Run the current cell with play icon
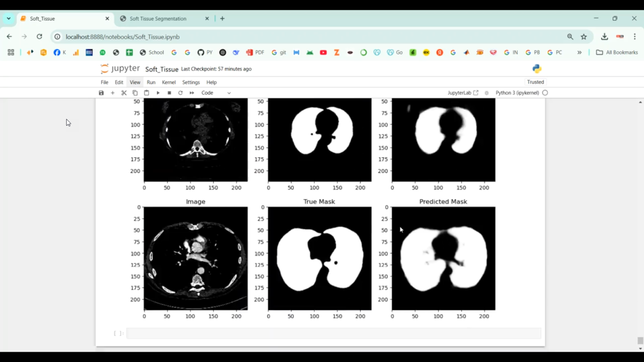This screenshot has height=362, width=644. pos(158,93)
